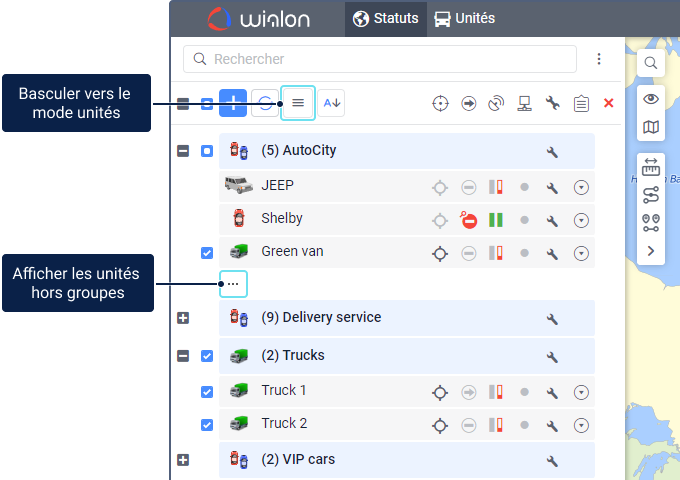Viewport: 680px width, 480px height.
Task: Click Truck 1 moving arrow state icon
Action: [x=468, y=392]
